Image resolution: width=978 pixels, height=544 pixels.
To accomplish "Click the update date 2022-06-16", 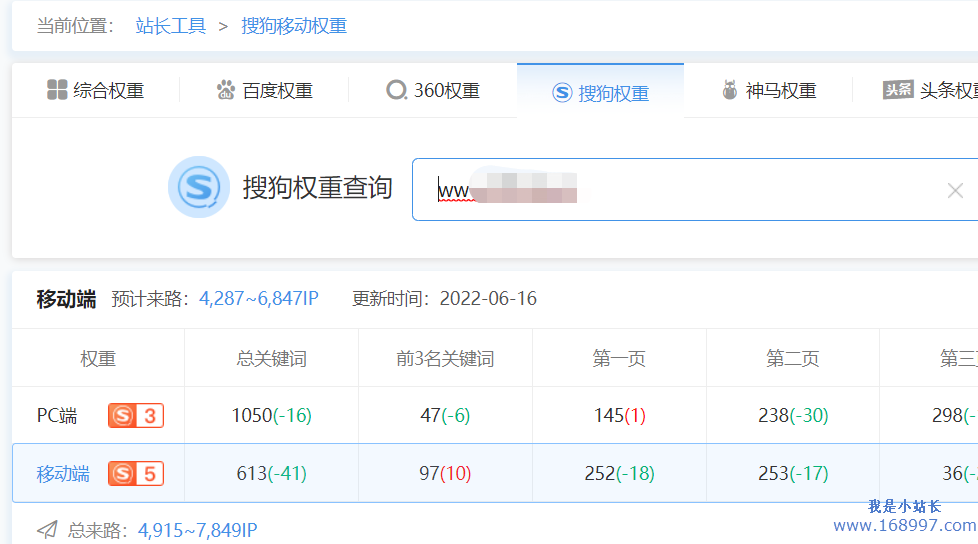I will (x=488, y=298).
